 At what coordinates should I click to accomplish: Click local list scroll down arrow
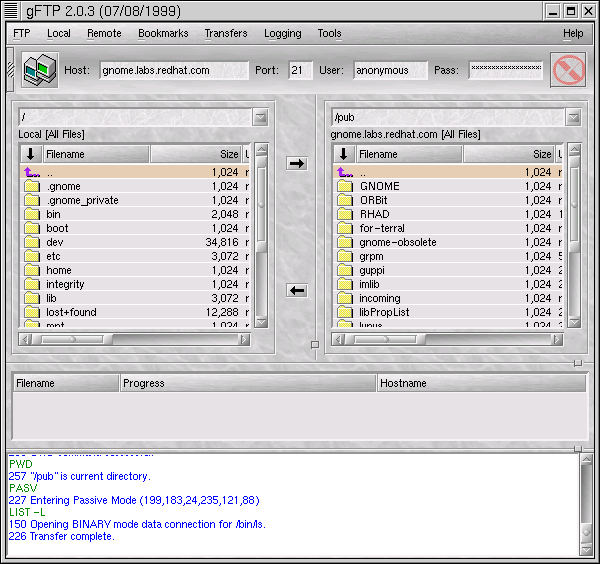(x=261, y=322)
